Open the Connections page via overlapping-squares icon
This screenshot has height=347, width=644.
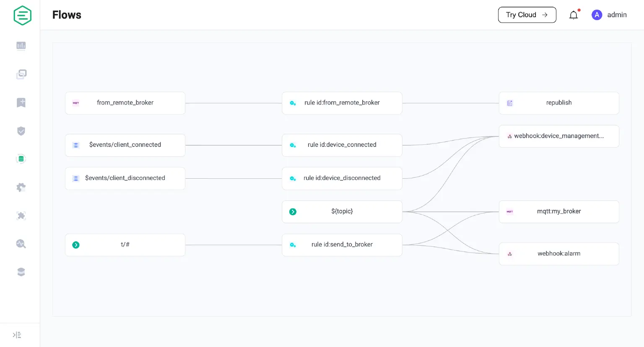tap(21, 74)
